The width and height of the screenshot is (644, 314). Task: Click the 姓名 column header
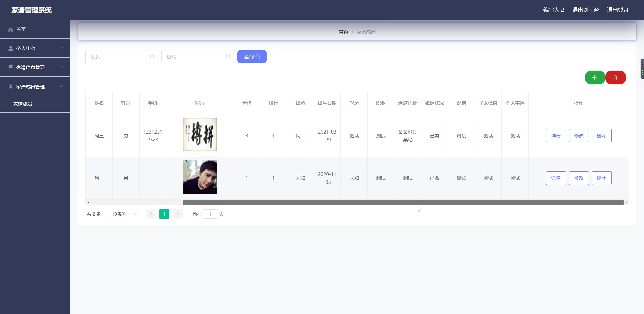(99, 103)
